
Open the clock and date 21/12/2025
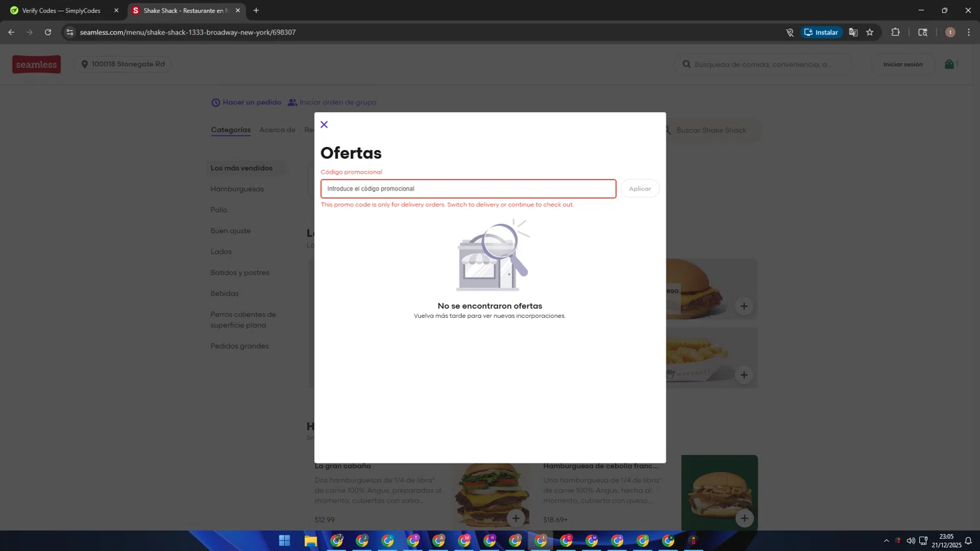pos(946,541)
